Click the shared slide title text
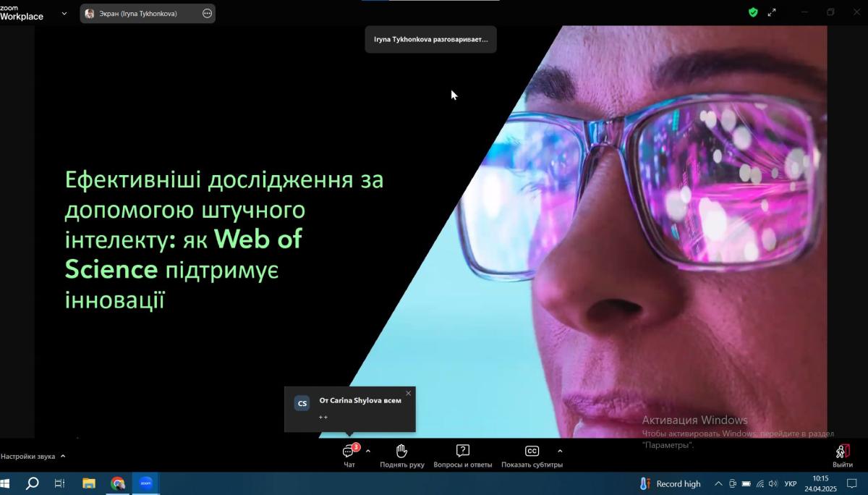The height and width of the screenshot is (495, 868). [224, 240]
